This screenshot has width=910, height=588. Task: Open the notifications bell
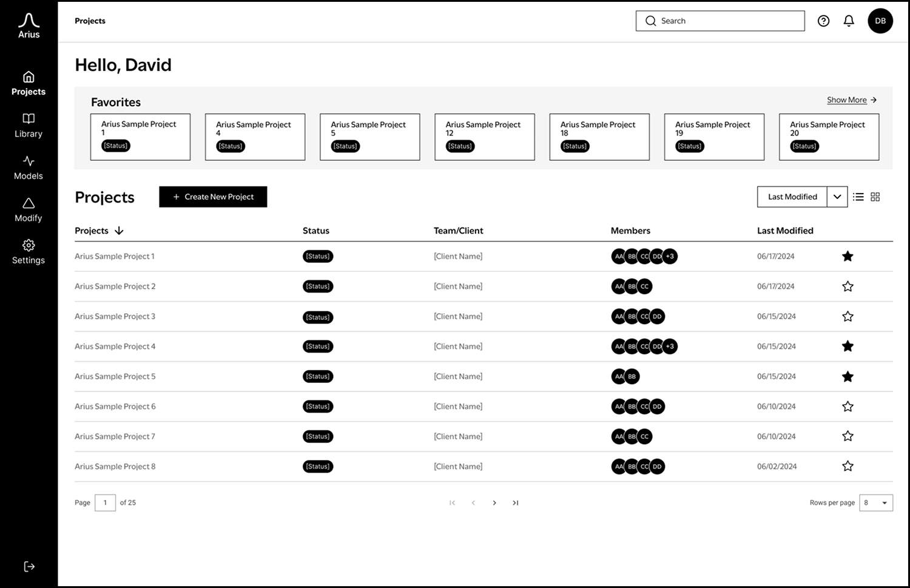click(x=849, y=21)
